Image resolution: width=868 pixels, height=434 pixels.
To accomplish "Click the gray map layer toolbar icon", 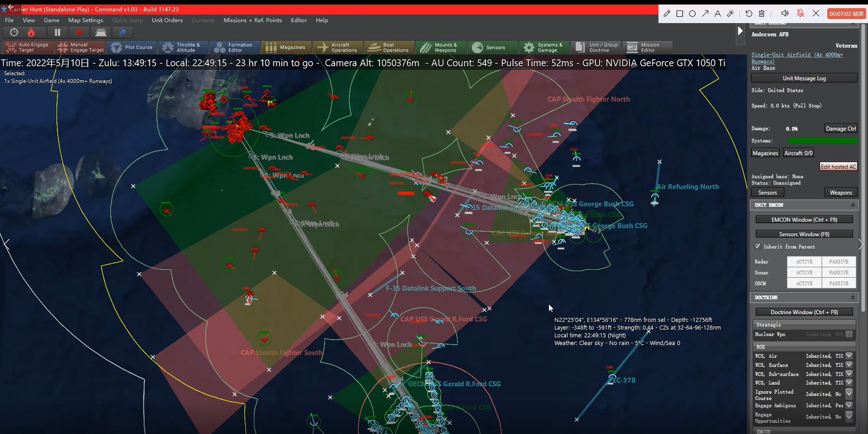I will tap(101, 32).
